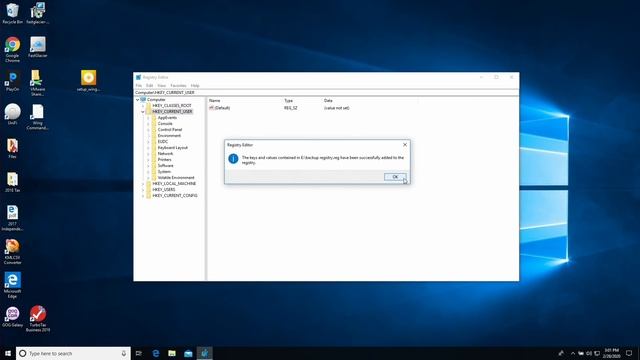This screenshot has width=640, height=360.
Task: Expand the Software subkey
Action: (x=148, y=166)
